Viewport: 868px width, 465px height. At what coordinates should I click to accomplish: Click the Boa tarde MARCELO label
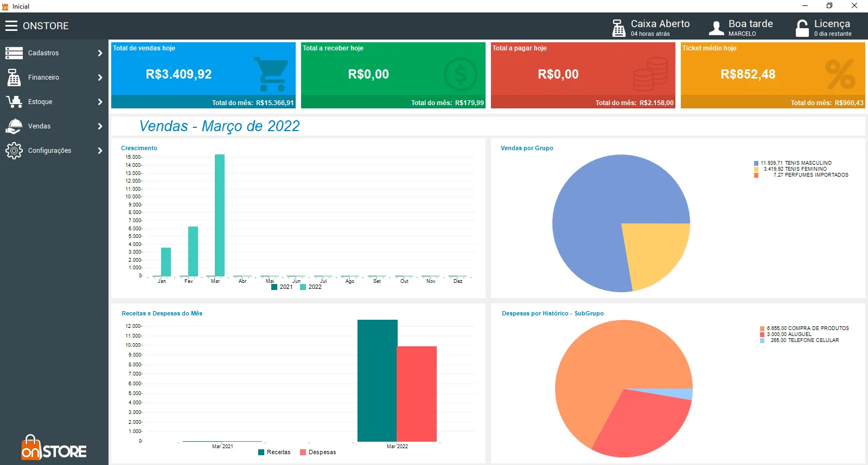pos(750,28)
